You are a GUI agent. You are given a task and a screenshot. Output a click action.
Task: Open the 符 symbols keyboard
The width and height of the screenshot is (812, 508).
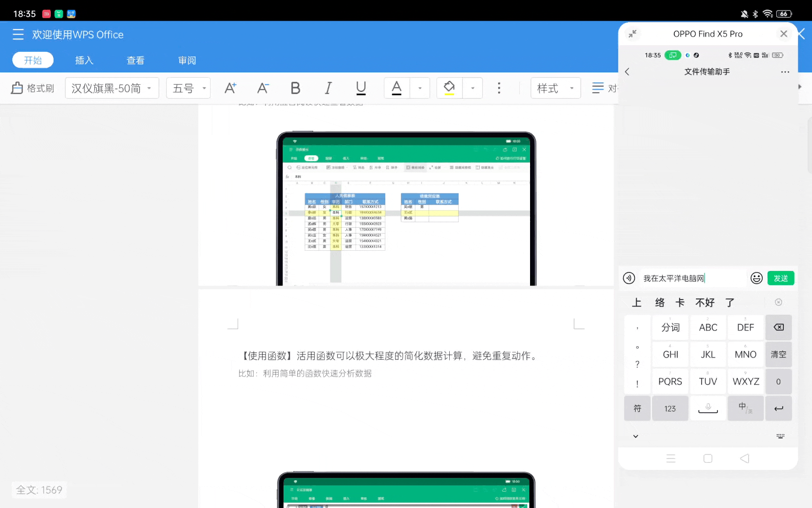(x=637, y=408)
